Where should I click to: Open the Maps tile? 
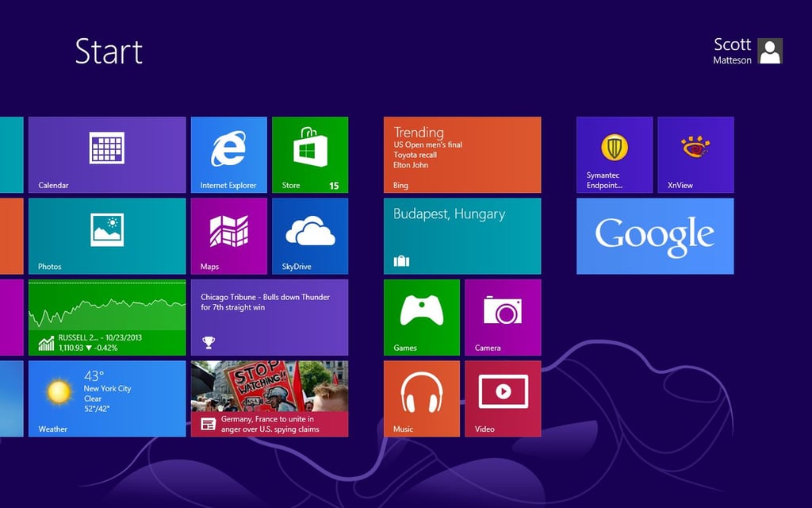pyautogui.click(x=229, y=237)
